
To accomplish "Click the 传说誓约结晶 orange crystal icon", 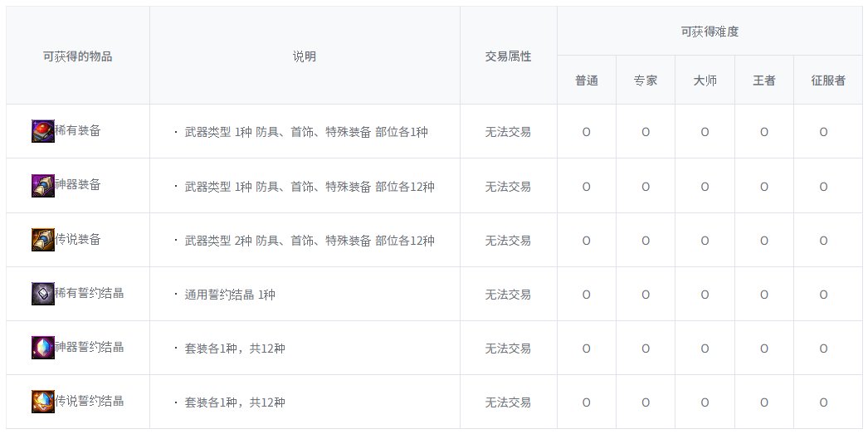I will [43, 402].
